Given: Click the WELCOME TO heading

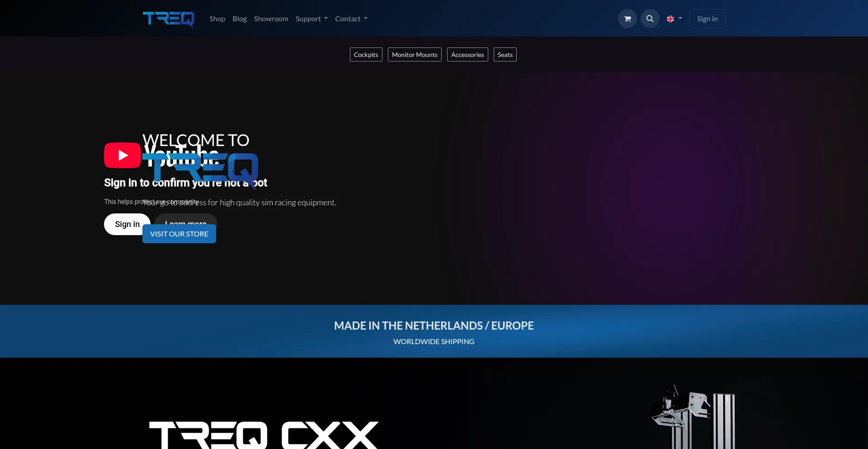Looking at the screenshot, I should pos(196,140).
